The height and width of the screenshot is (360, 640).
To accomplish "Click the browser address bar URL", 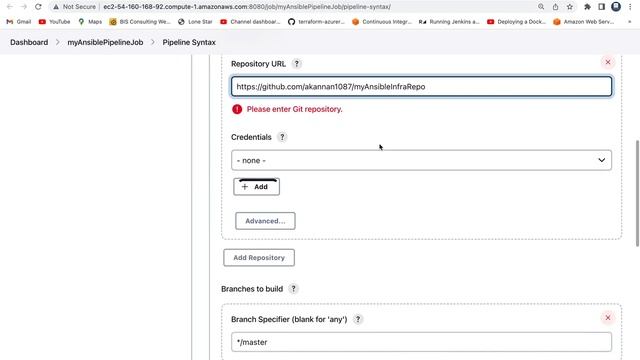I will [247, 7].
